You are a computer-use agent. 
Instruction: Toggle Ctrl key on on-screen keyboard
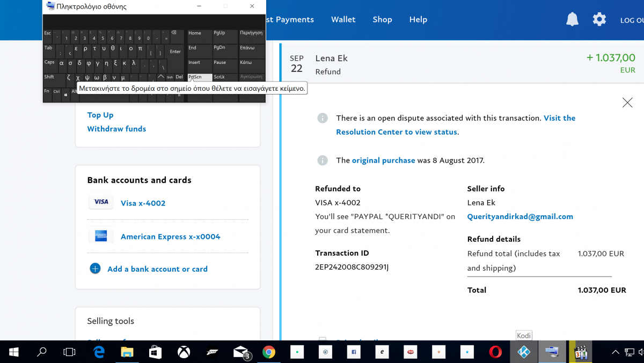[56, 95]
